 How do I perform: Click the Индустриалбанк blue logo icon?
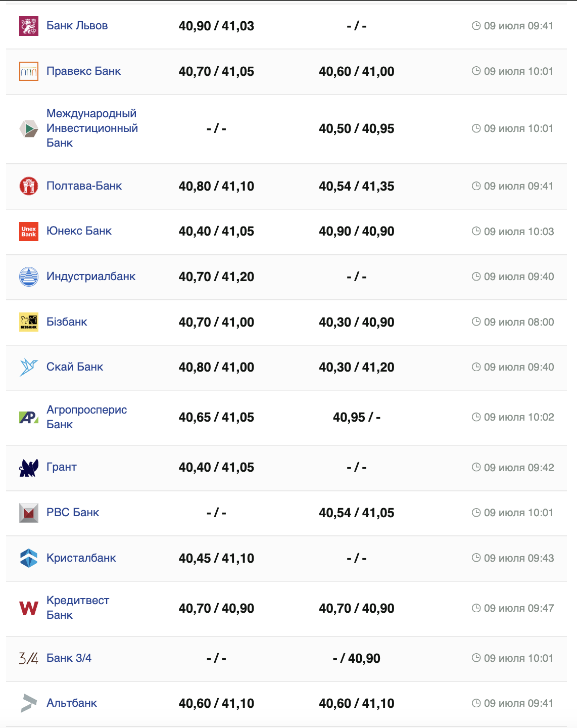29,277
